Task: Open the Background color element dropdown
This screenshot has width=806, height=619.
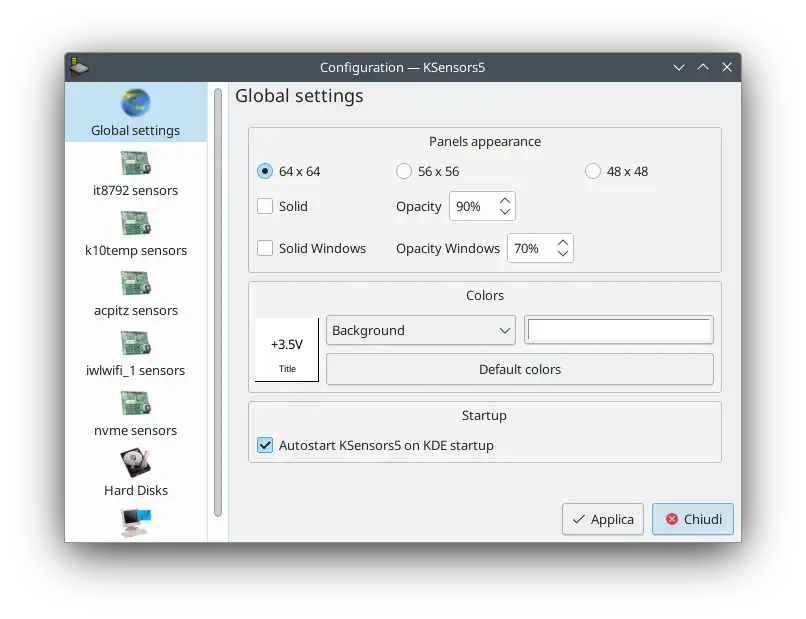Action: (420, 330)
